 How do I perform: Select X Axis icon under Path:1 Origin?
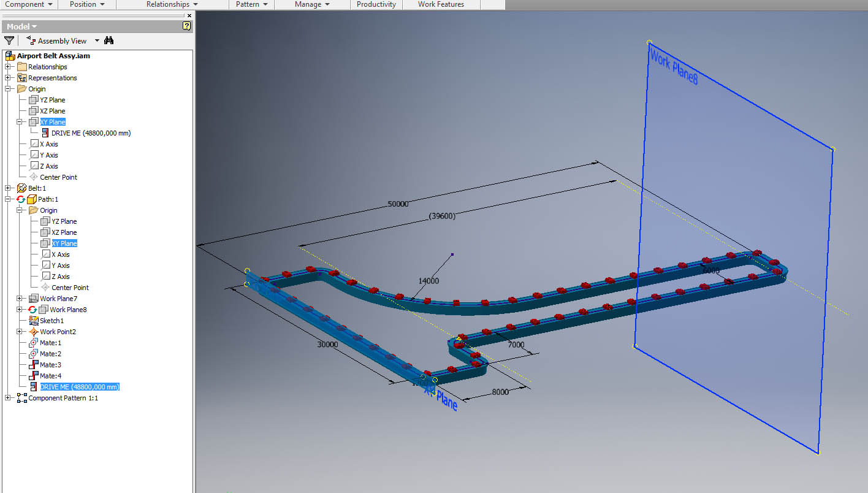(45, 254)
